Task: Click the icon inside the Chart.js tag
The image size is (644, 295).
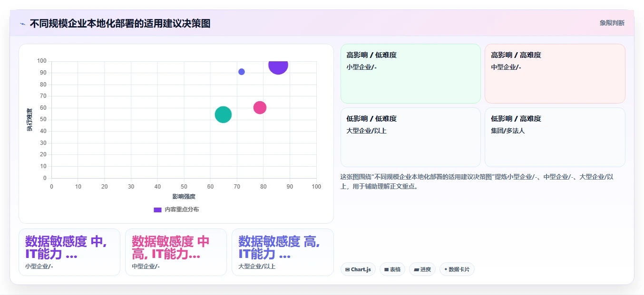Action: (348, 270)
